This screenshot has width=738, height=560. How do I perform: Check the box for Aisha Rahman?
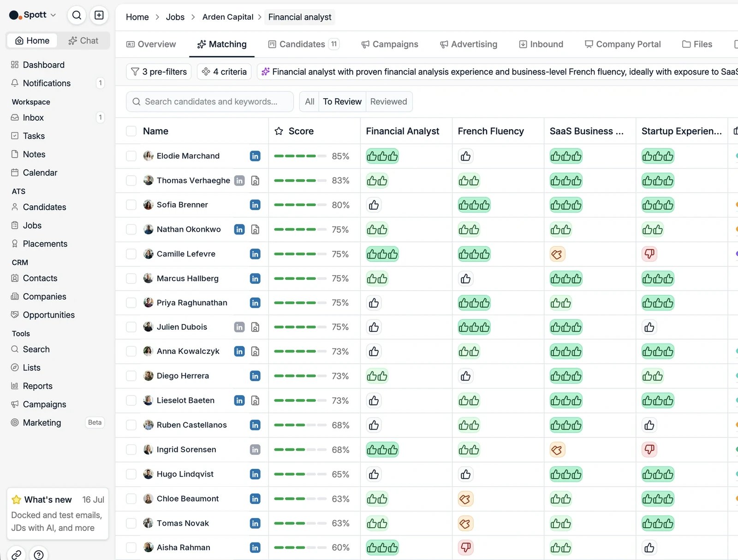pyautogui.click(x=131, y=548)
